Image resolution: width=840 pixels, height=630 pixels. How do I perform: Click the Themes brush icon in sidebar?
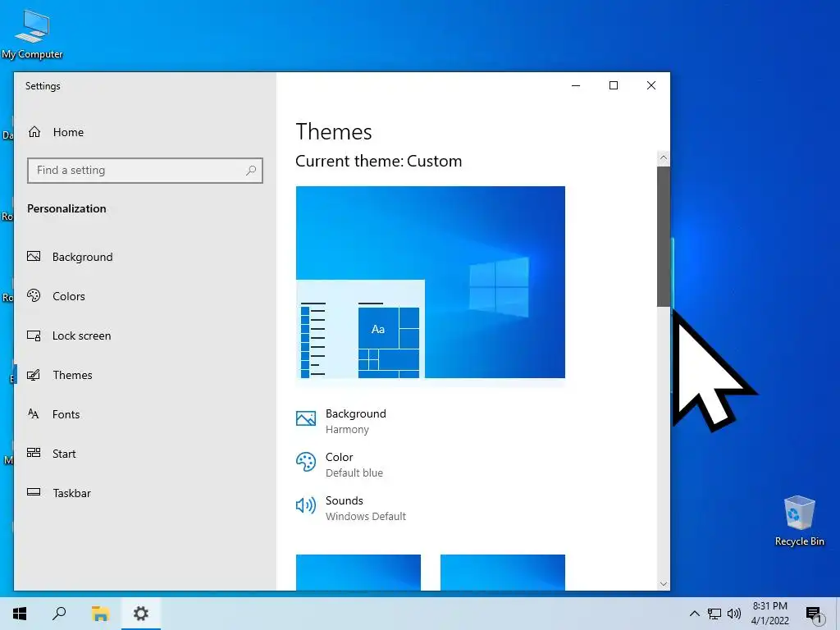click(x=34, y=375)
